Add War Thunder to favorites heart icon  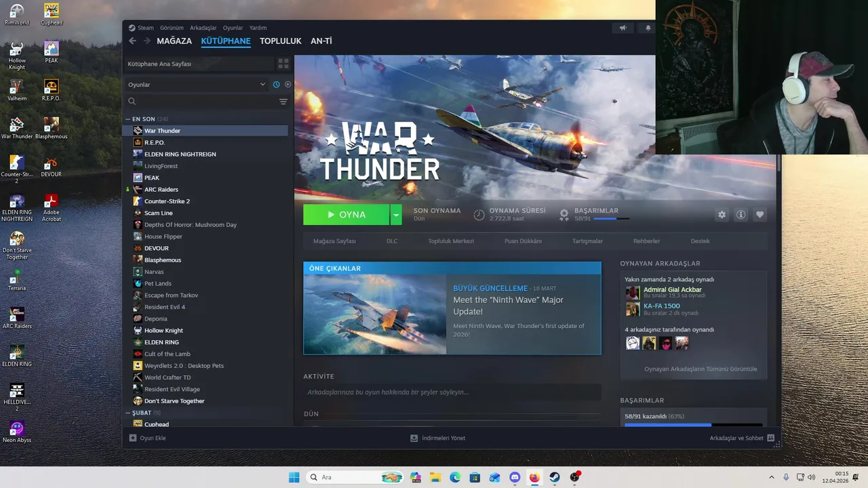(759, 214)
